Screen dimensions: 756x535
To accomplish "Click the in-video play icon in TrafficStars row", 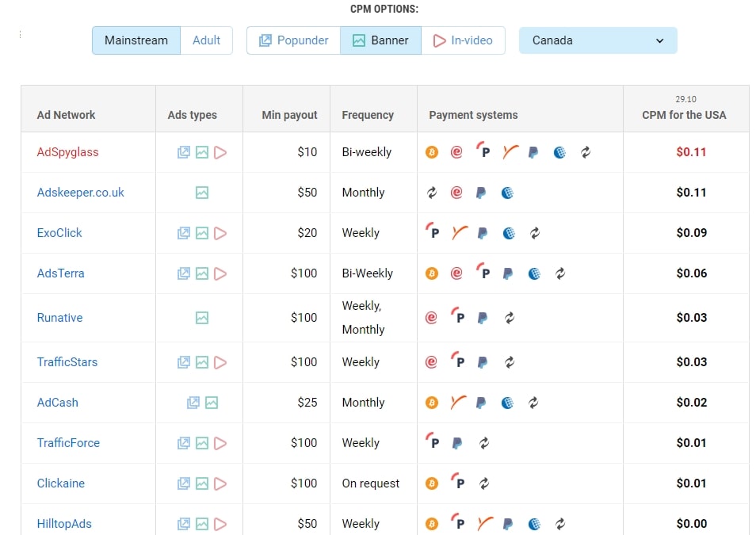I will coord(220,363).
